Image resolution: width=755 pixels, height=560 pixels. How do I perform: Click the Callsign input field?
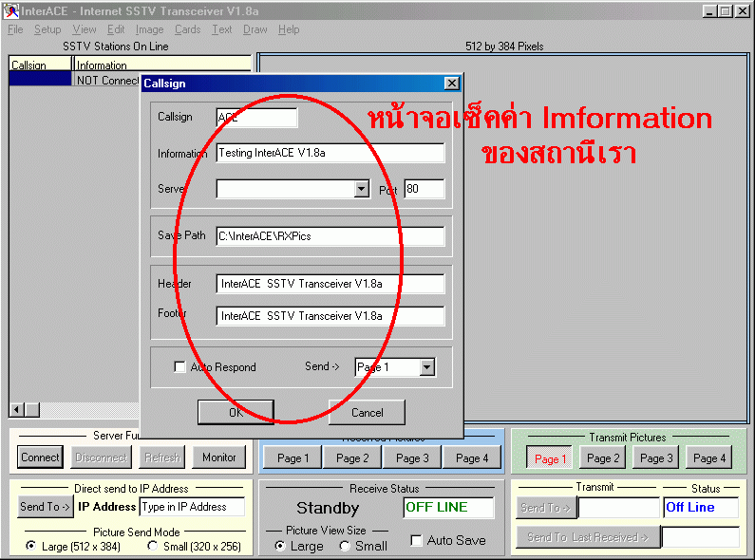[256, 118]
